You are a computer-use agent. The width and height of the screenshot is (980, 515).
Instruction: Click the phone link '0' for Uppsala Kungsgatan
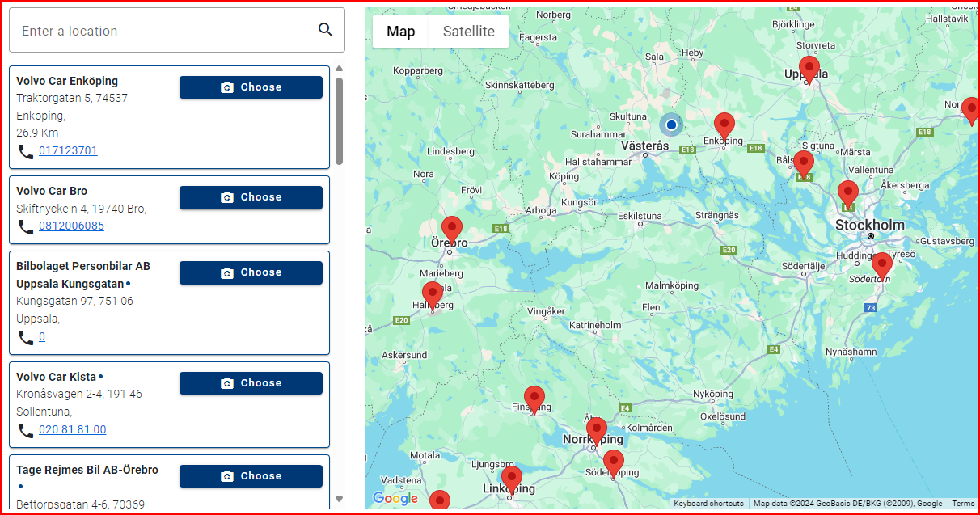coord(42,336)
